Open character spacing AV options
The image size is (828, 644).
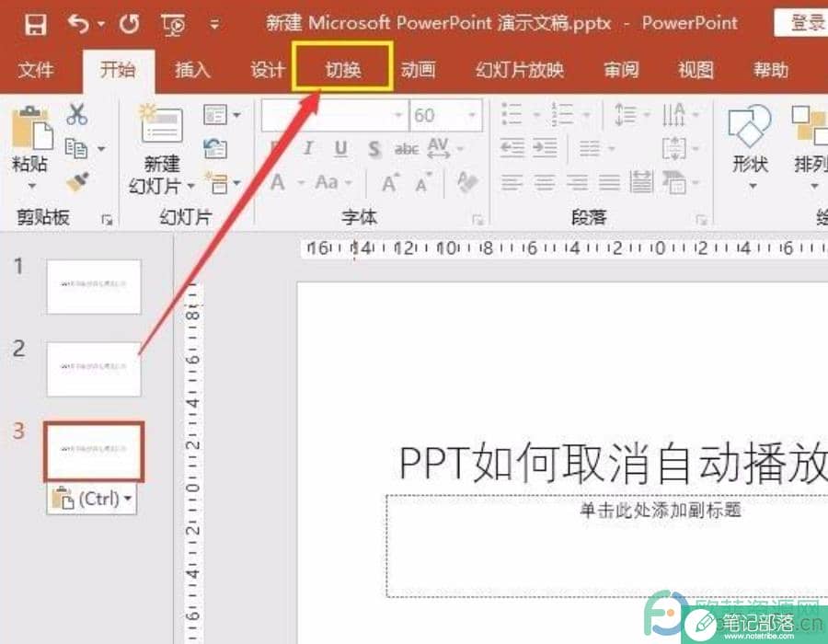445,149
